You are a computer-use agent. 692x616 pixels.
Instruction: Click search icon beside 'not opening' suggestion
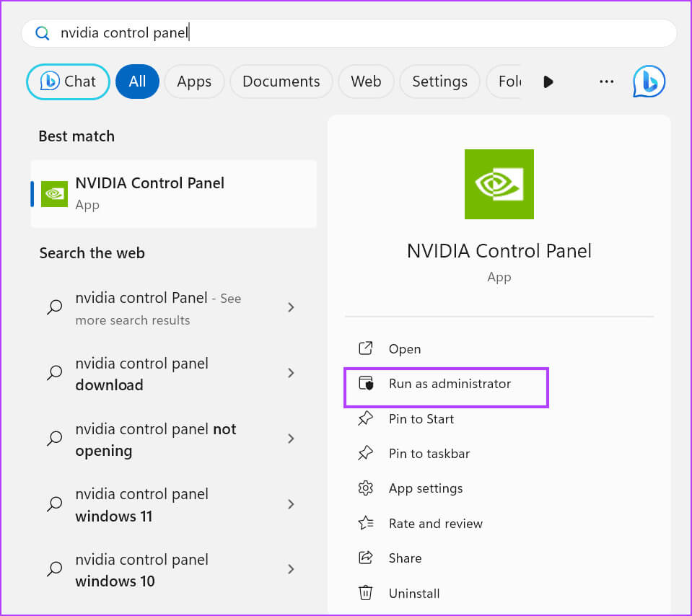pyautogui.click(x=55, y=438)
